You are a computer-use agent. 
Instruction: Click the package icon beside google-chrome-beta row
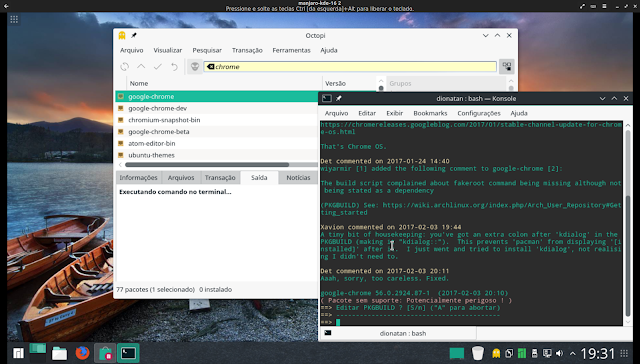(120, 132)
